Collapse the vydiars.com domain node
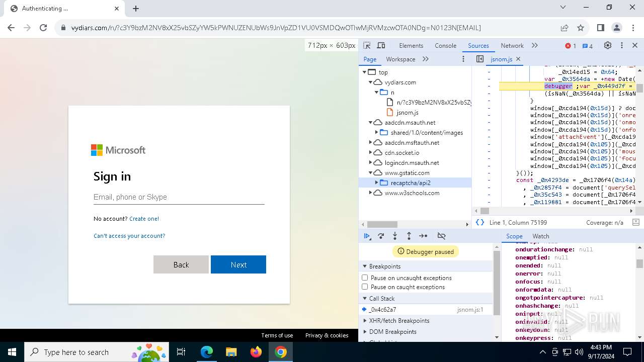Screen dimensions: 644x362 370,82
